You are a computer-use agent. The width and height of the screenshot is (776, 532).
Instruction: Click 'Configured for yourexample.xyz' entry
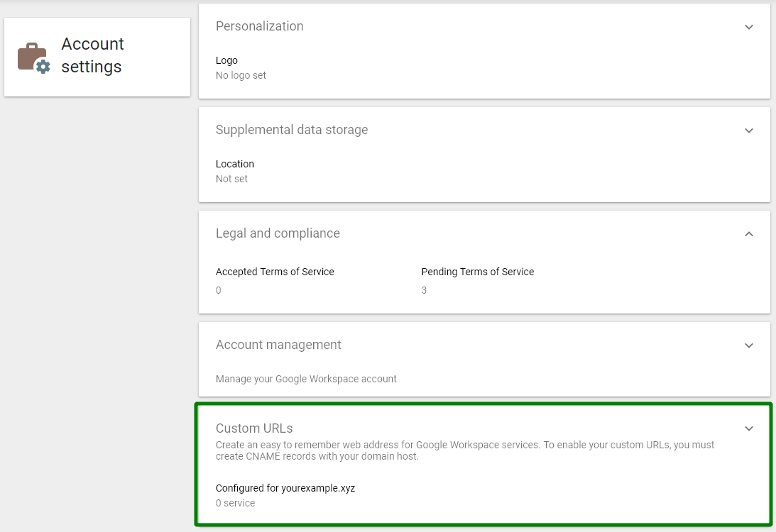coord(285,488)
